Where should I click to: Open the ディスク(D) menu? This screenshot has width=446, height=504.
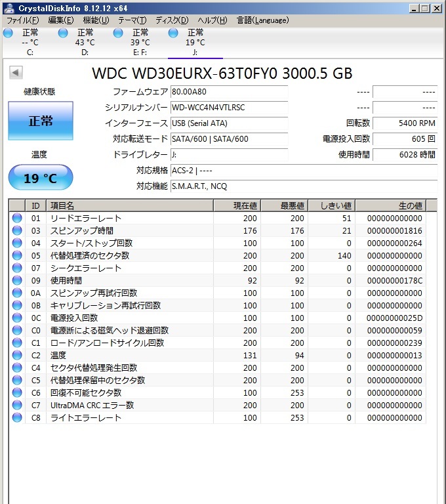pyautogui.click(x=172, y=20)
